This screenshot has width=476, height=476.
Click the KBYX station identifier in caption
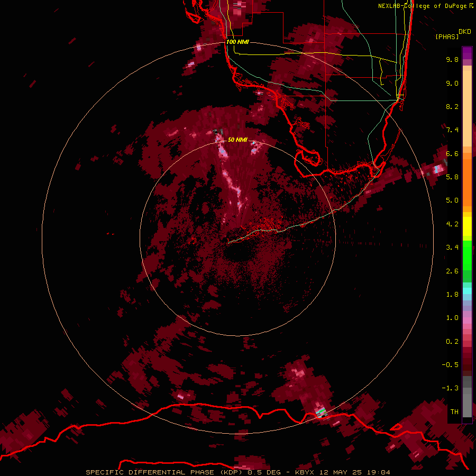tap(306, 472)
